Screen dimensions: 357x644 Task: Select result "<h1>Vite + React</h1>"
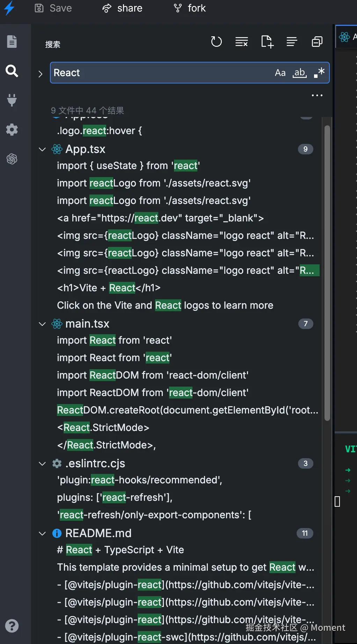(109, 288)
